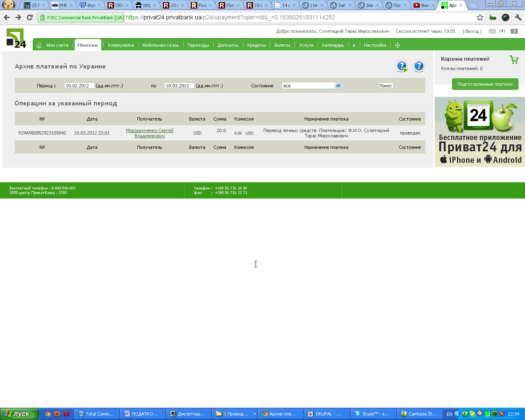Click the по date field 10.03.2012
The image size is (525, 420).
(180, 86)
